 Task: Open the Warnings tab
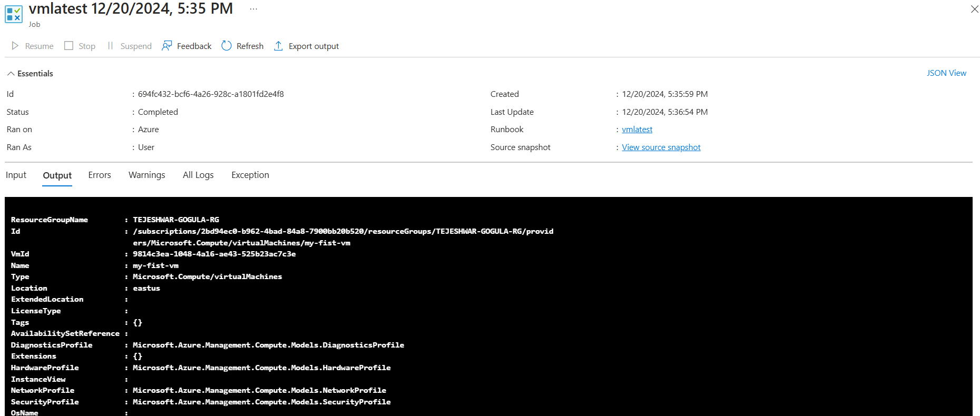(147, 175)
